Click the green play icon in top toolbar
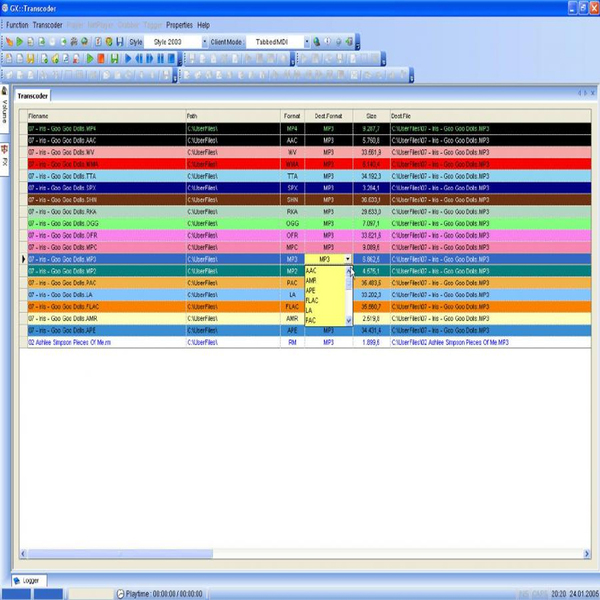The image size is (600, 600). pyautogui.click(x=20, y=42)
